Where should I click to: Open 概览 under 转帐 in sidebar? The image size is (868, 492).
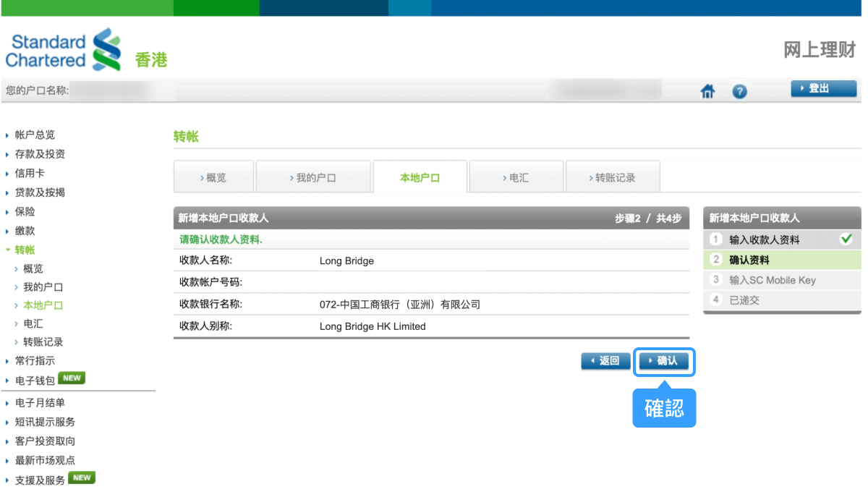(x=33, y=268)
